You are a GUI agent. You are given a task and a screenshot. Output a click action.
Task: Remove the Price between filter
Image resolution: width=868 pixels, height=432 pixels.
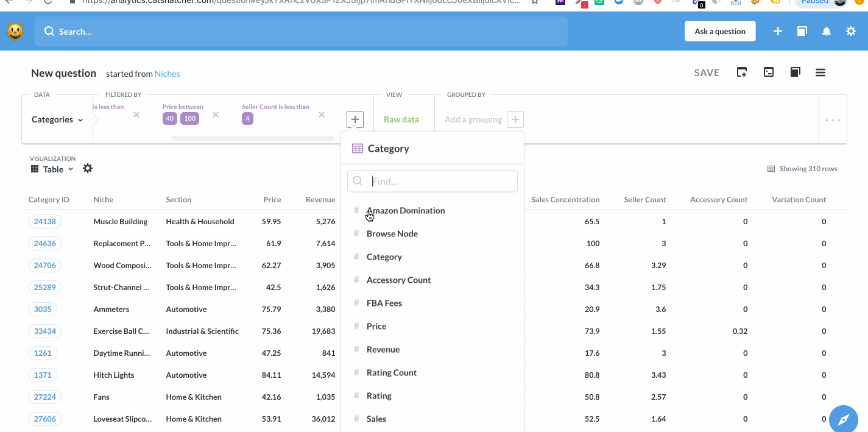[215, 115]
